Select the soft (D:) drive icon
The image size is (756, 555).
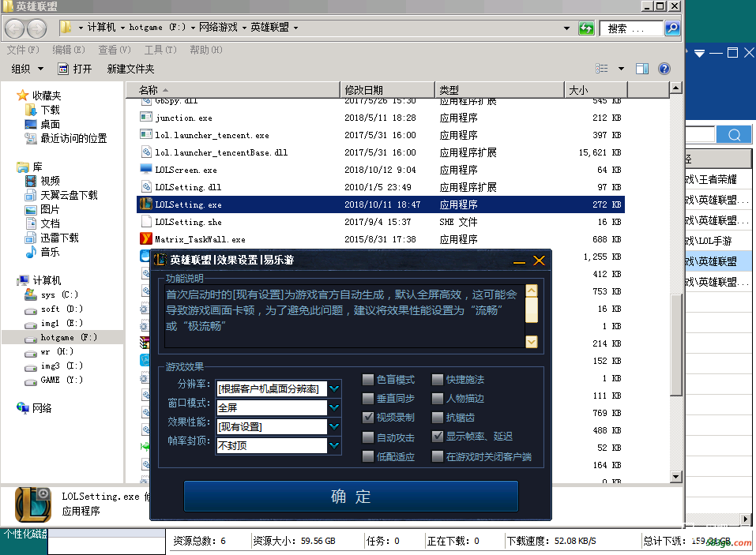click(x=31, y=309)
